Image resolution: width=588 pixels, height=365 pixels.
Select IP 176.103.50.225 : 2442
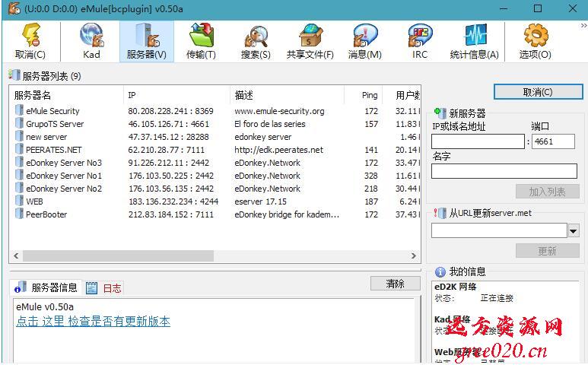point(171,176)
